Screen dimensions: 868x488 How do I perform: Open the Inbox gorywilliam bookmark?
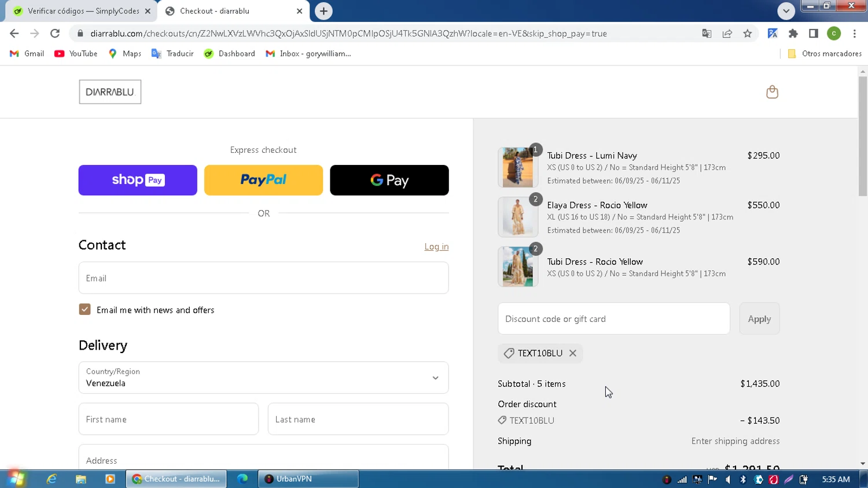(308, 54)
